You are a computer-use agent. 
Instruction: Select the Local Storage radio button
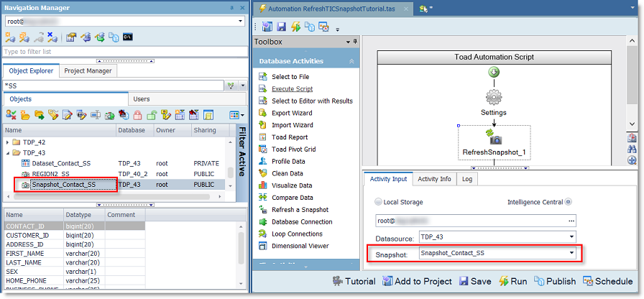378,202
